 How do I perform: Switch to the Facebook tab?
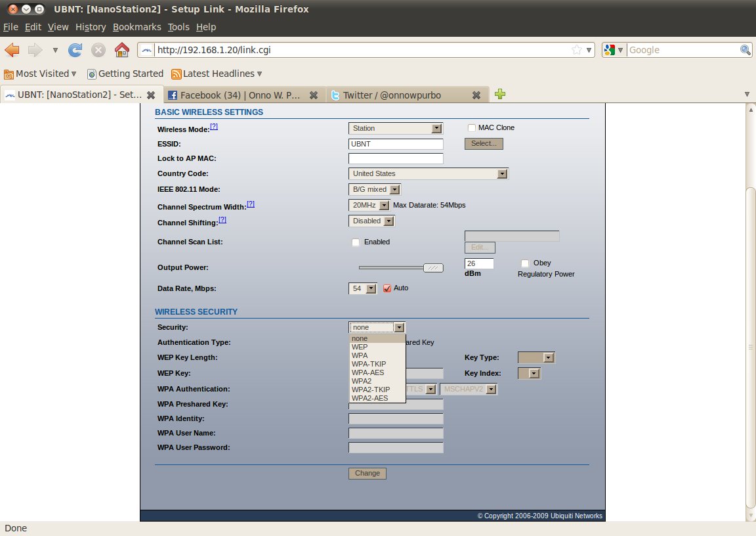[240, 95]
